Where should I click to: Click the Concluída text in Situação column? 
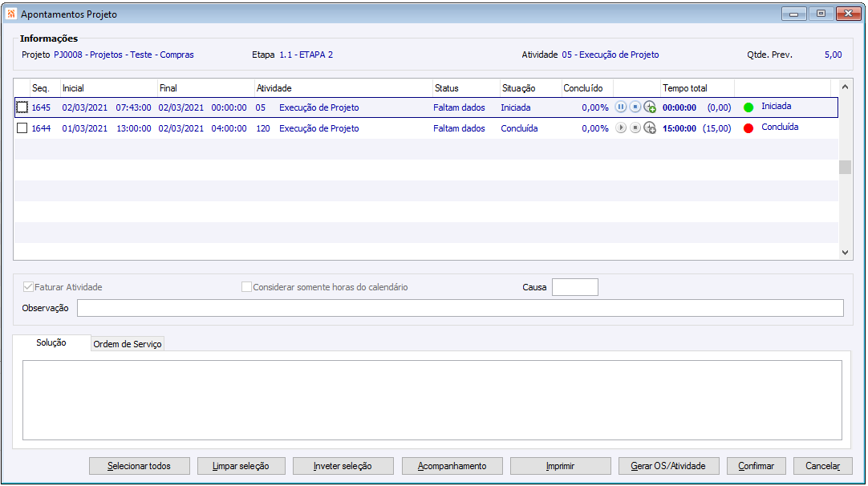519,128
